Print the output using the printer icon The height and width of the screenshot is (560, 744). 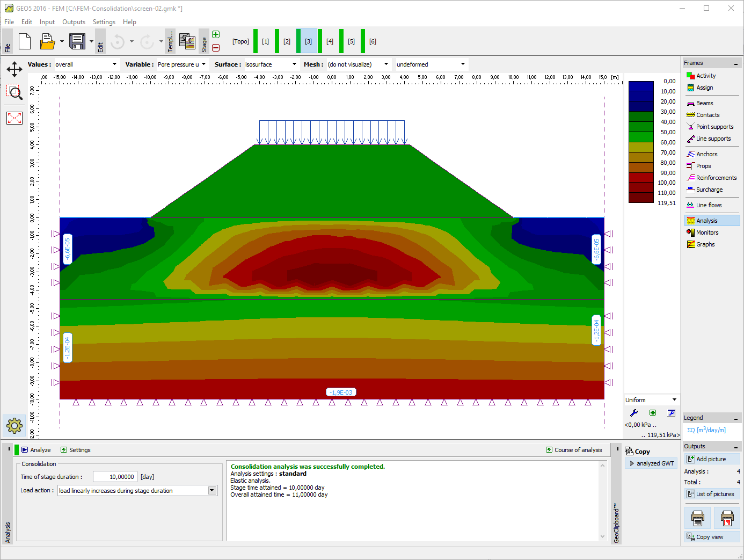(697, 518)
